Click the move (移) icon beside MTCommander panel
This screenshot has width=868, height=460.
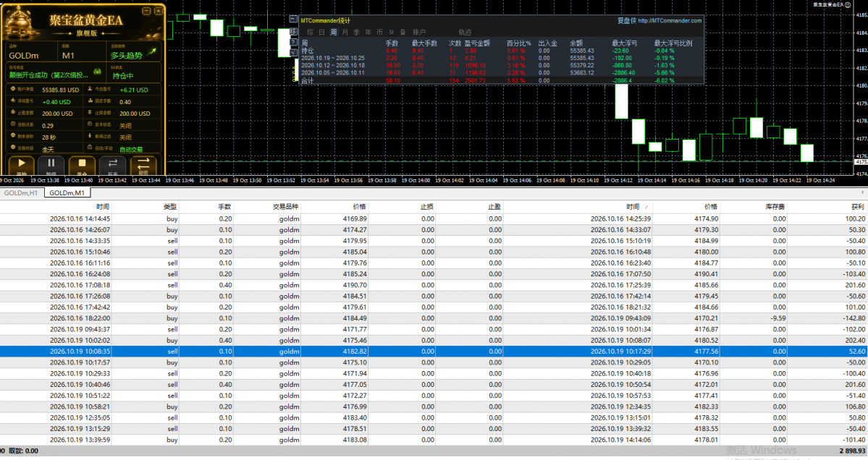point(293,32)
